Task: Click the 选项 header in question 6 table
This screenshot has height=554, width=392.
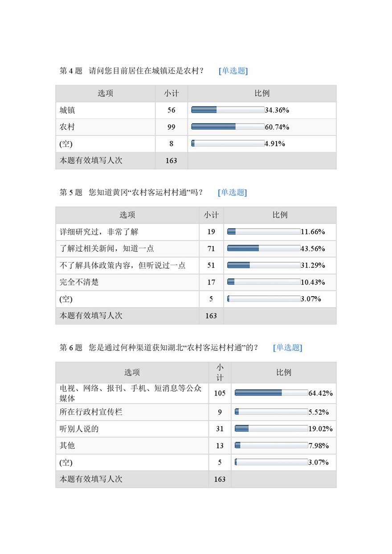Action: click(132, 372)
